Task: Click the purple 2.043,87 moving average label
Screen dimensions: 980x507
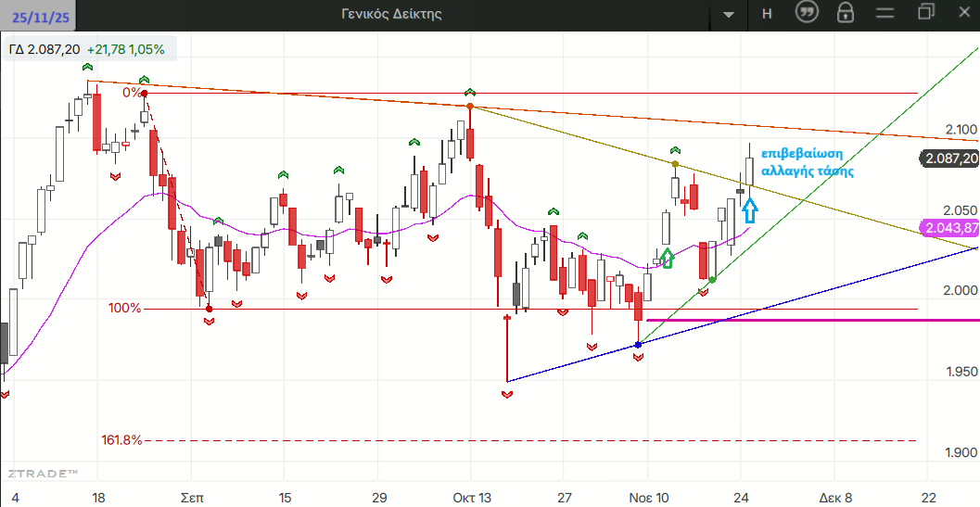Action: coord(949,228)
